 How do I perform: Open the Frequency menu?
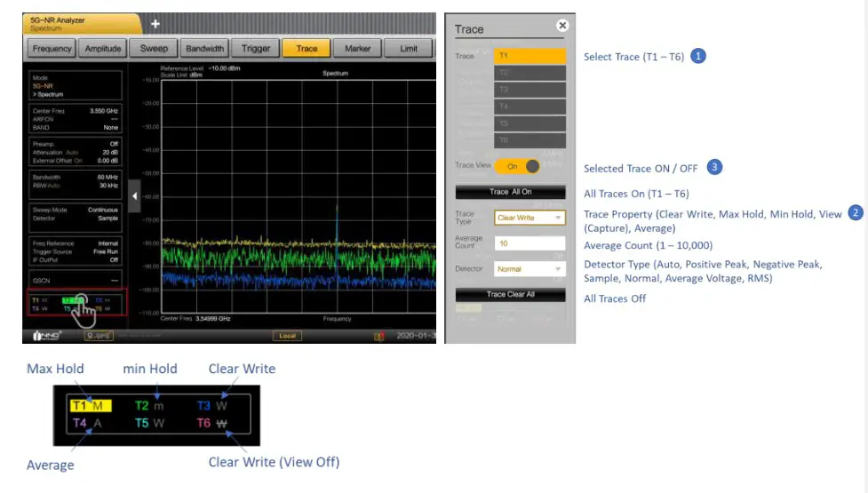click(52, 48)
